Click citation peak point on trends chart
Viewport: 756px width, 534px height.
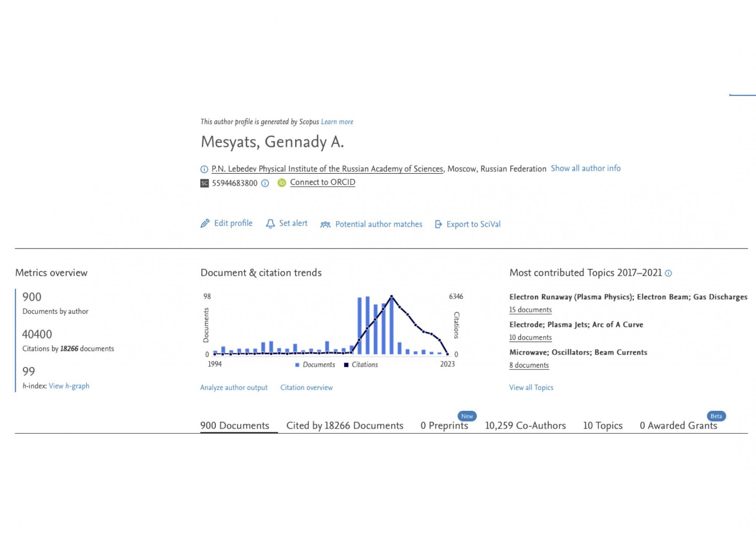(x=391, y=297)
